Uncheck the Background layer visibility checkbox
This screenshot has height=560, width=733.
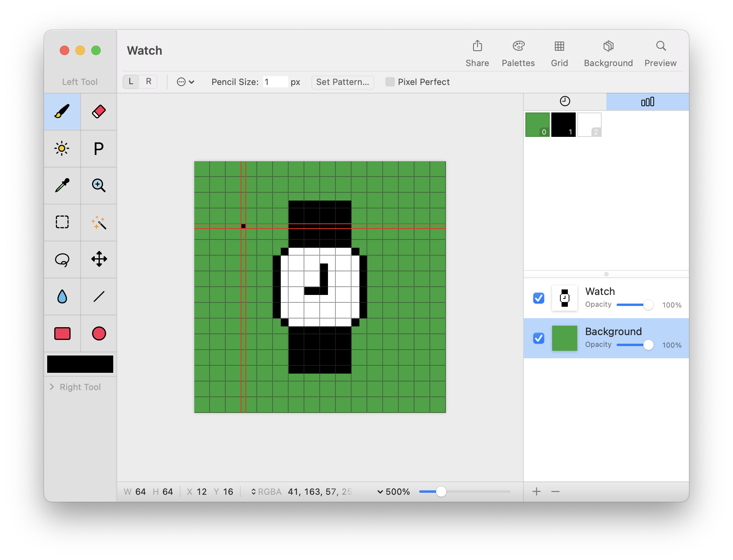point(538,338)
